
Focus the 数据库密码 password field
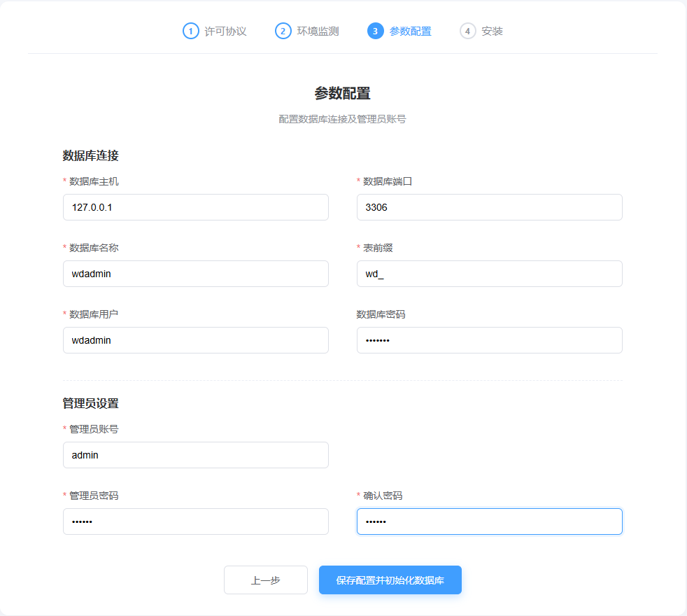[490, 340]
